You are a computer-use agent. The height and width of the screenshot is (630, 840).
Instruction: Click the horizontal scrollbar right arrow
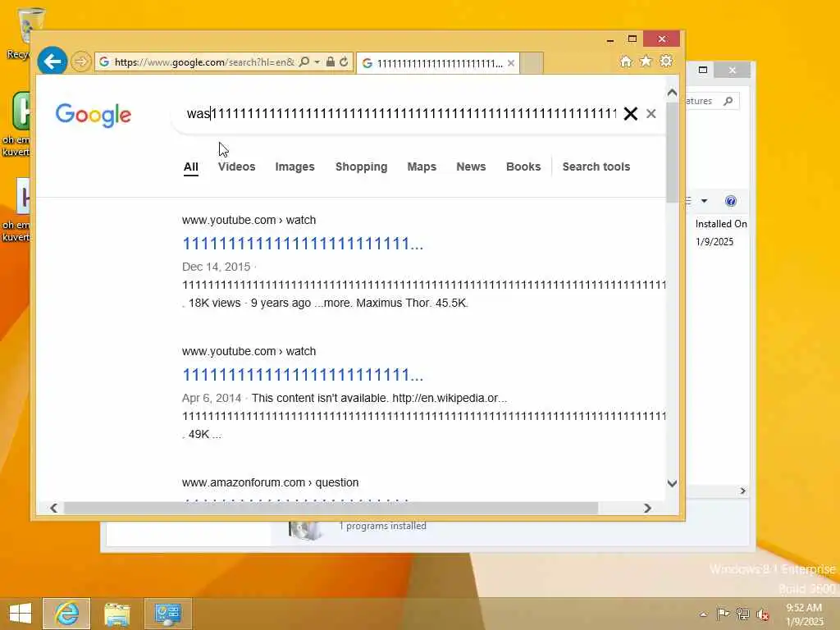point(648,508)
